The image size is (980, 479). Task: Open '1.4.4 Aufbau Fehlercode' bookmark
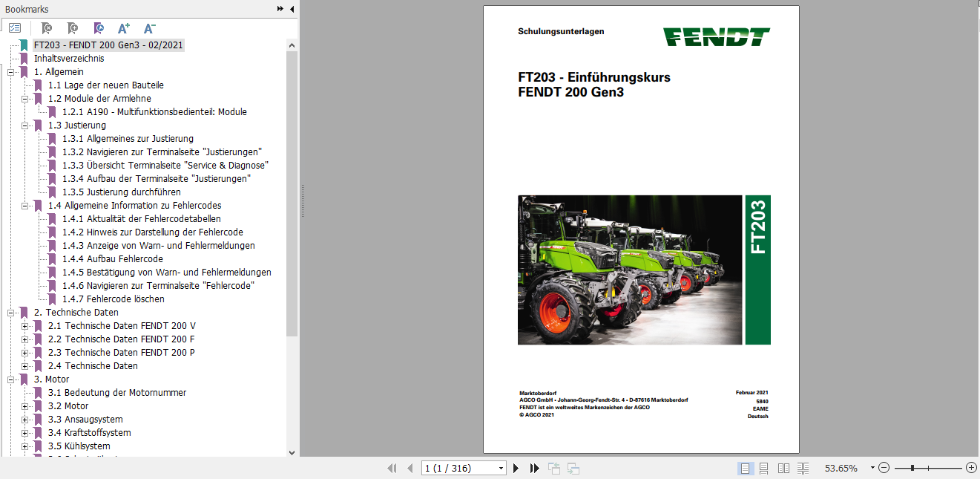113,259
